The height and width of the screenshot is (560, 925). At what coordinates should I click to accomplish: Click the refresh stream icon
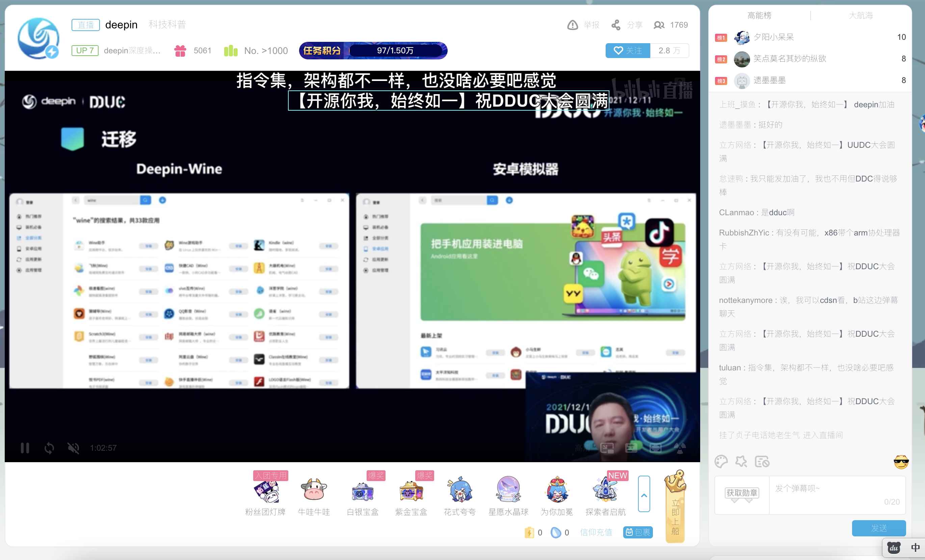pos(49,448)
